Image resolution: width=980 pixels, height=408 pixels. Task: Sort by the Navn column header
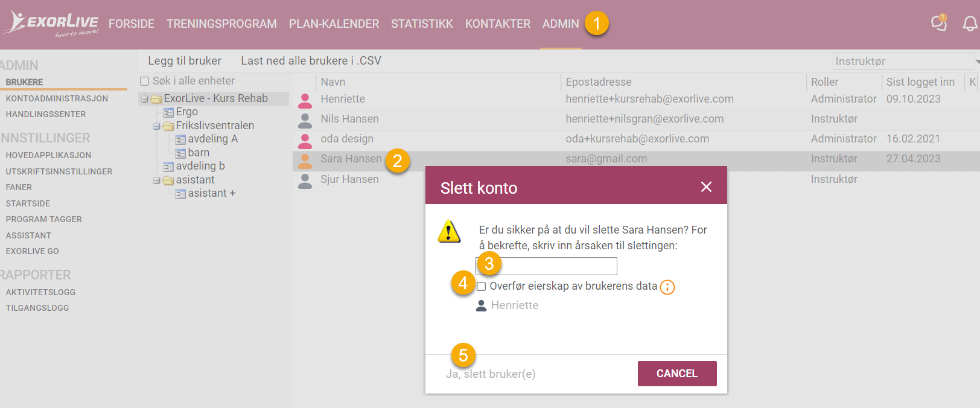tap(333, 82)
